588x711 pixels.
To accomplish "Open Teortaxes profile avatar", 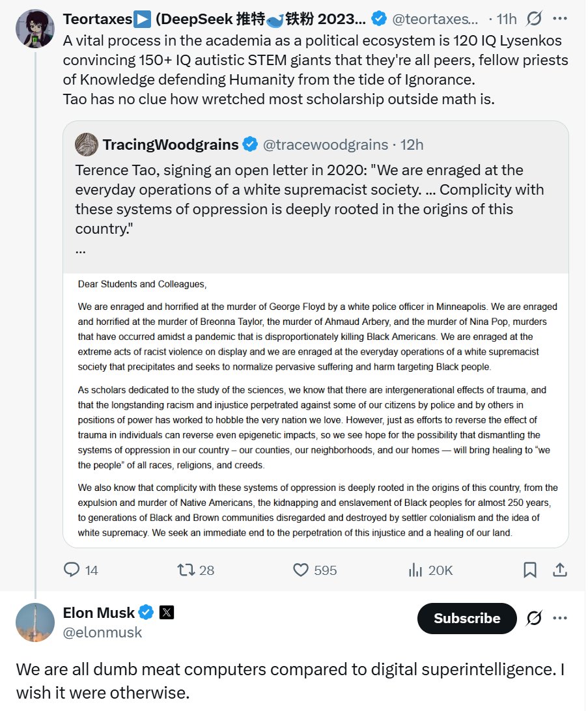I will click(x=35, y=28).
